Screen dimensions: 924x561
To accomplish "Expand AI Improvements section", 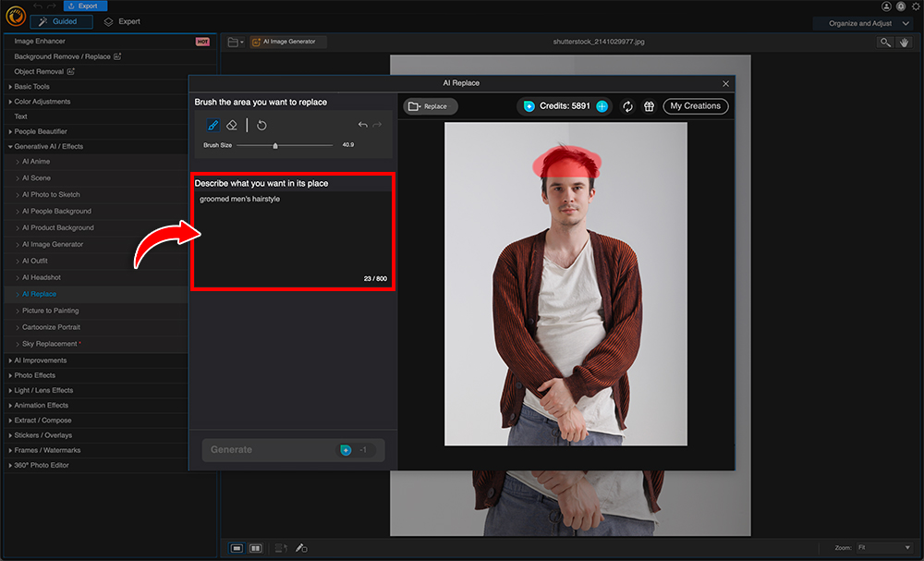I will tap(96, 360).
